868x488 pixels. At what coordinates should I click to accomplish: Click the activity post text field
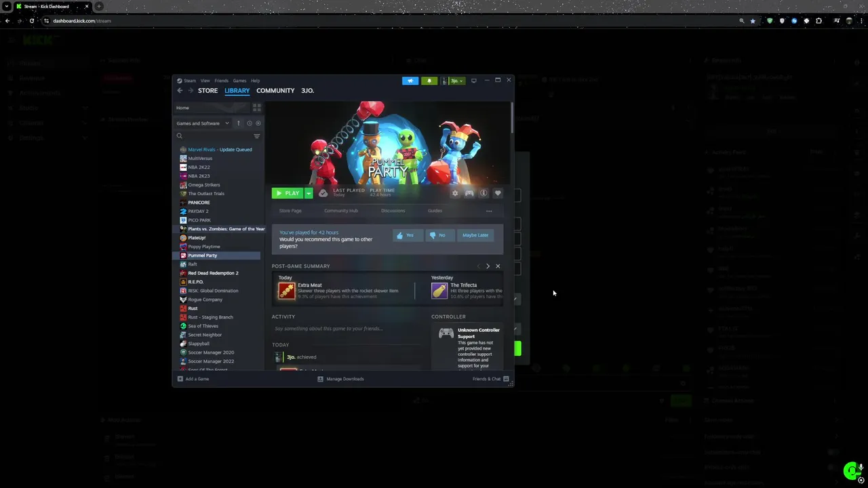(346, 329)
